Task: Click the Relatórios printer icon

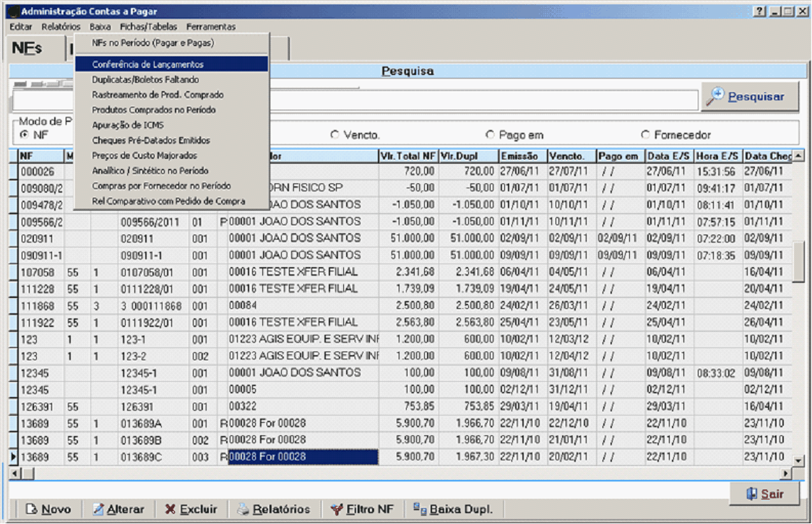Action: pos(243,510)
